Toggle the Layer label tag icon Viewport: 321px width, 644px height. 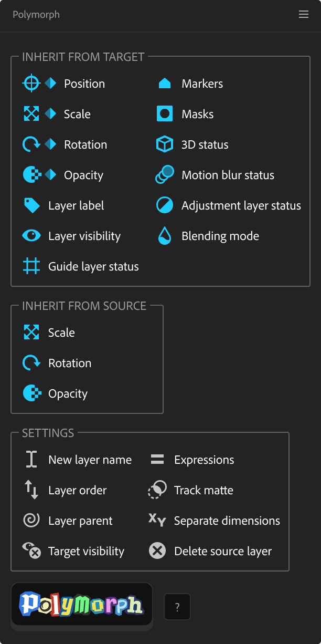click(31, 205)
